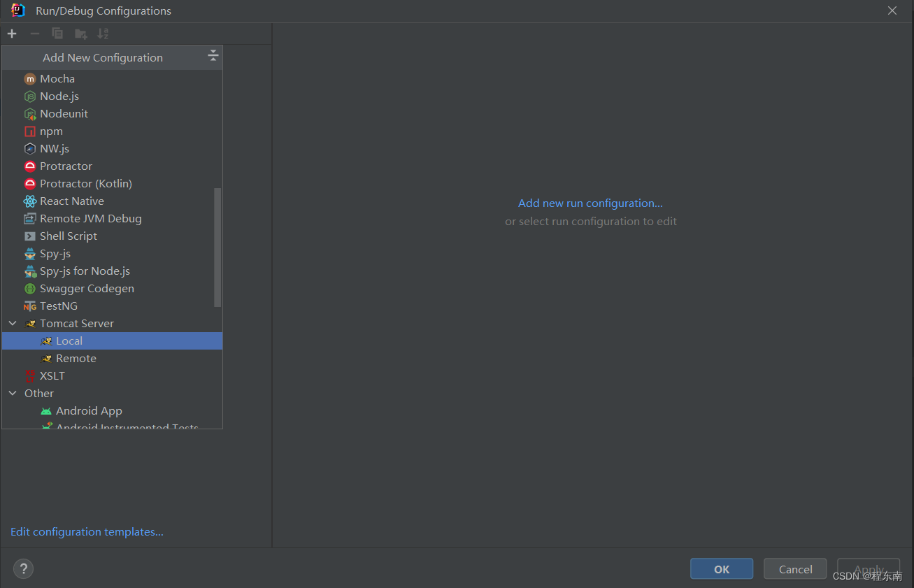Select the React Native entry
914x588 pixels.
[112, 201]
